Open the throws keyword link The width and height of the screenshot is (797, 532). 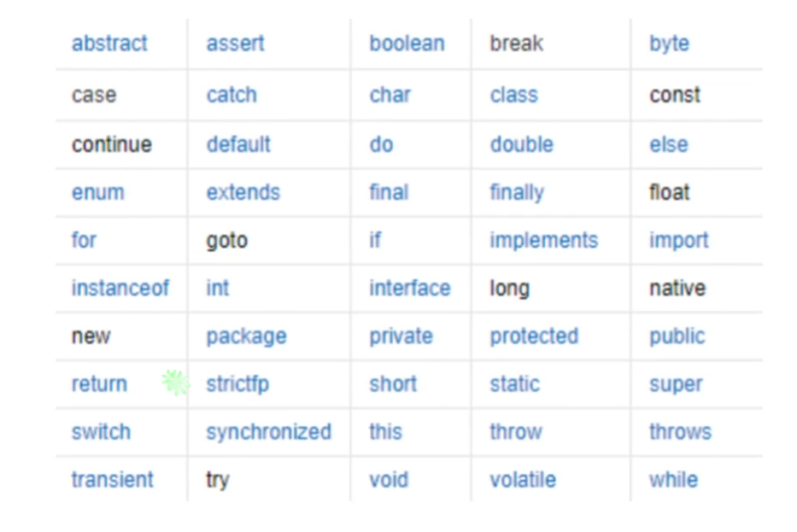click(x=681, y=432)
